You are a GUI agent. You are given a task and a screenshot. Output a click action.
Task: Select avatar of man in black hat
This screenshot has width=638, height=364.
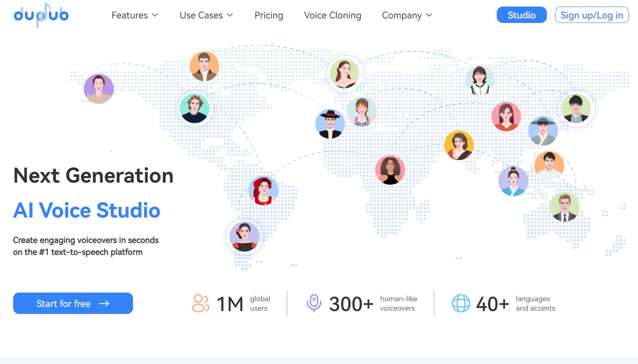330,124
